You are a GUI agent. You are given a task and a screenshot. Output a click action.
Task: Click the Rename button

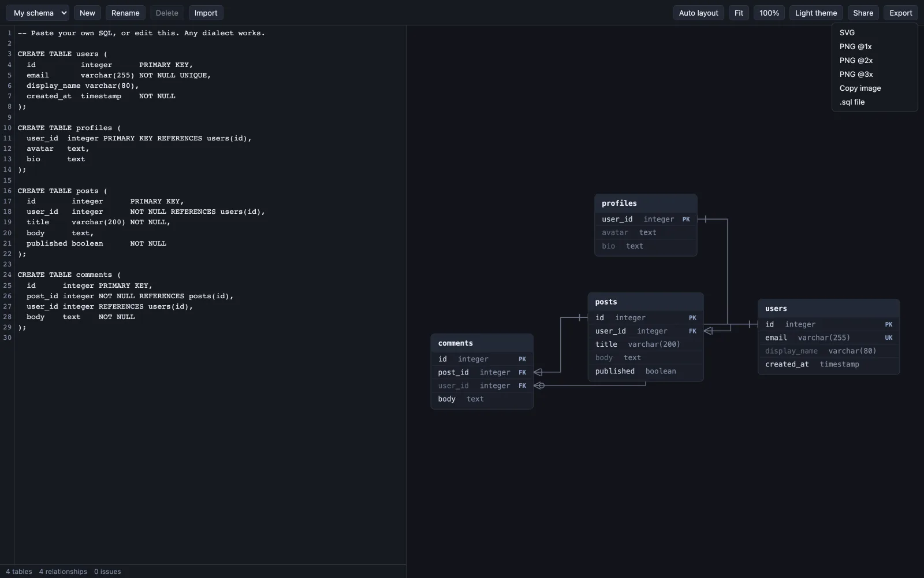[125, 13]
